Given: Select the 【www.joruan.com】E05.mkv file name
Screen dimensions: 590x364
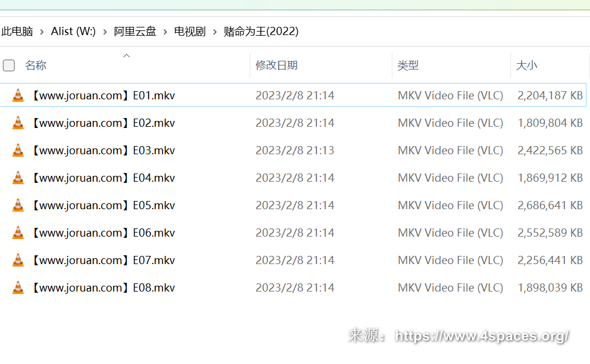Looking at the screenshot, I should tap(102, 205).
